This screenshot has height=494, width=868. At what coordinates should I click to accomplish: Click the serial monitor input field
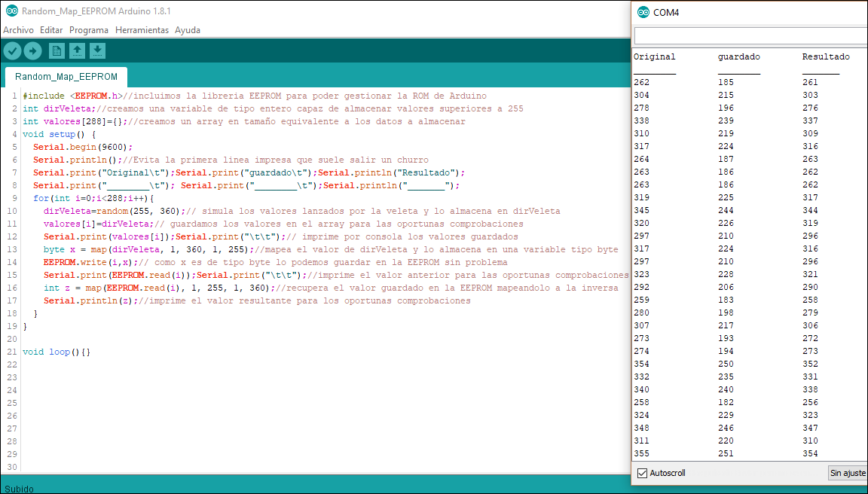(x=749, y=35)
